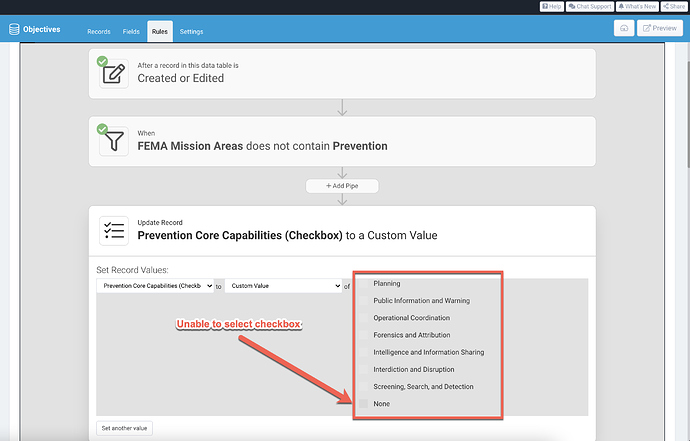Click the Created or Edited heading
This screenshot has height=441, width=690.
180,78
